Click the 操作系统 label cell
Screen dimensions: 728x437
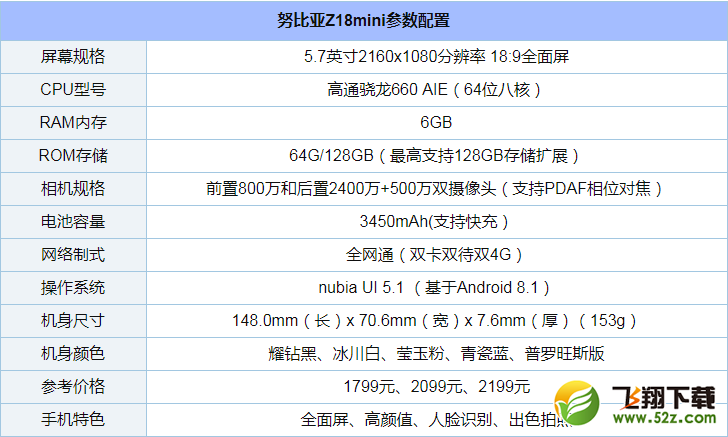pyautogui.click(x=73, y=287)
